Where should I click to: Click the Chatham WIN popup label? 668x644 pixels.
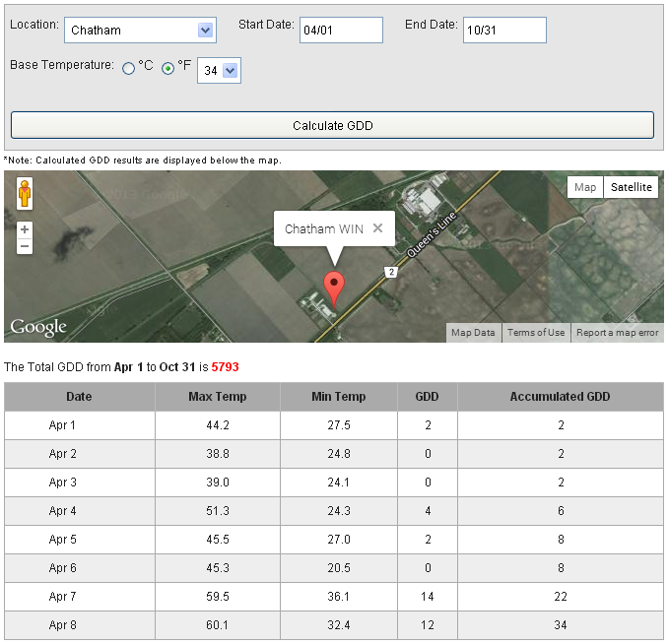(x=324, y=229)
